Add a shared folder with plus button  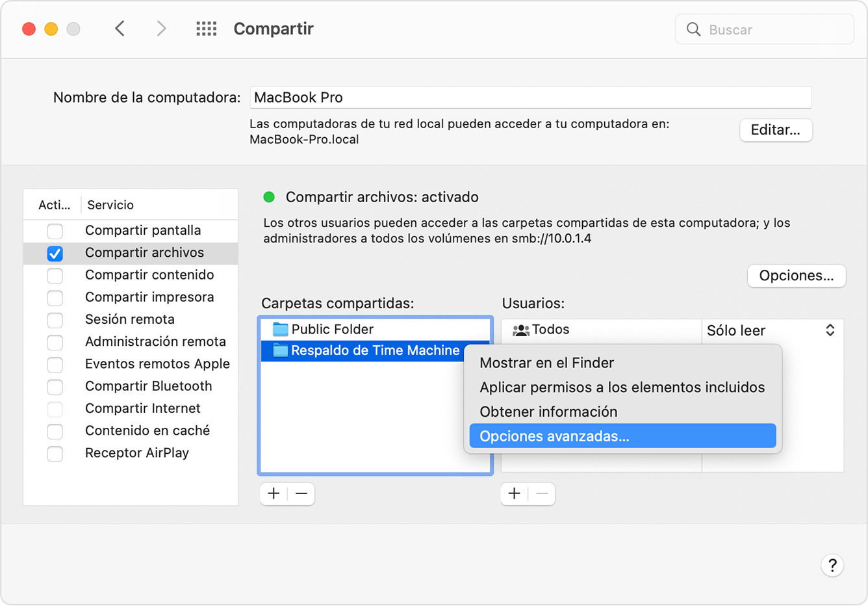coord(274,494)
